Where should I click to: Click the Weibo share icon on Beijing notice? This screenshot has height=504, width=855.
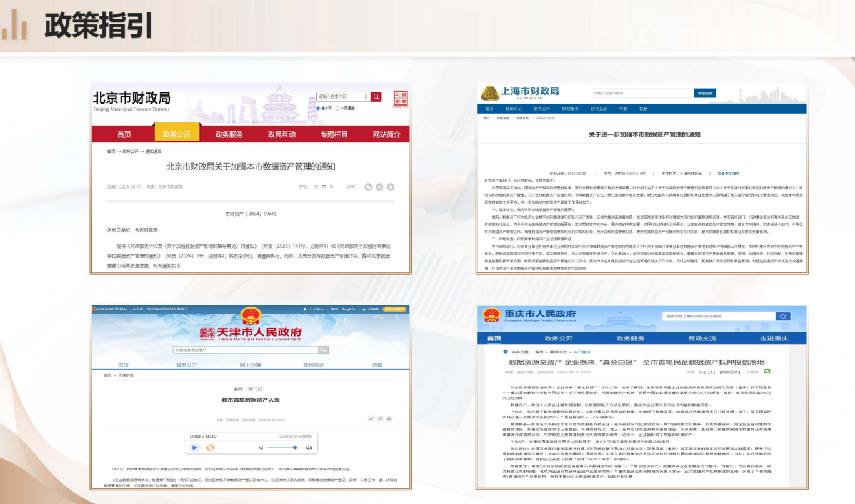click(380, 187)
